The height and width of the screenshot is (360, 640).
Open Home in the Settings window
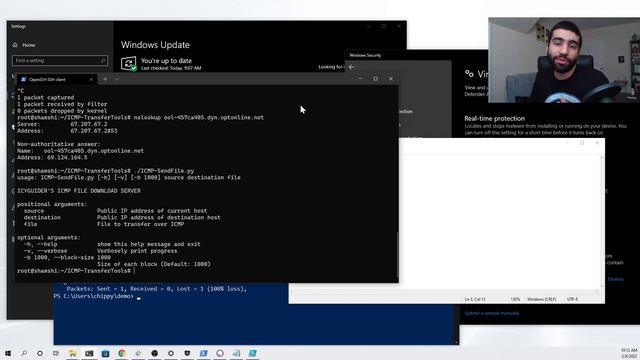(24, 45)
